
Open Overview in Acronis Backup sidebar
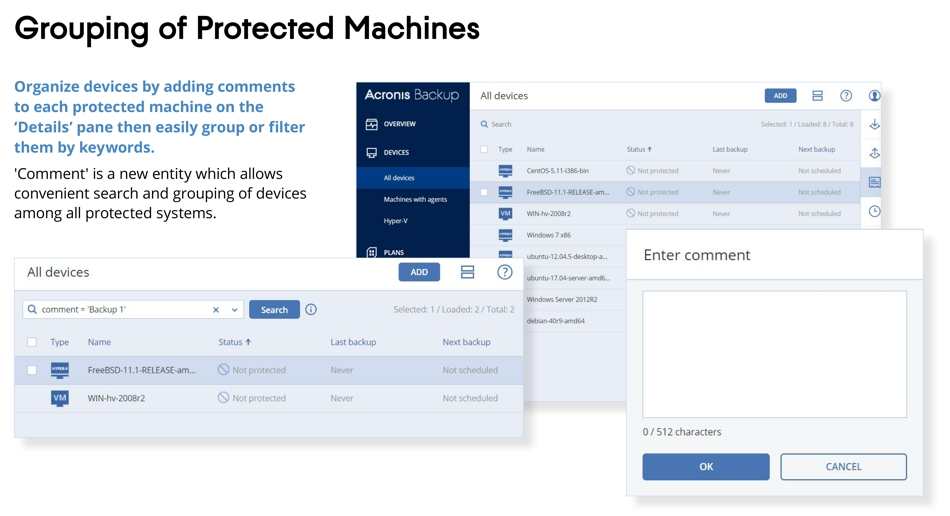[399, 124]
